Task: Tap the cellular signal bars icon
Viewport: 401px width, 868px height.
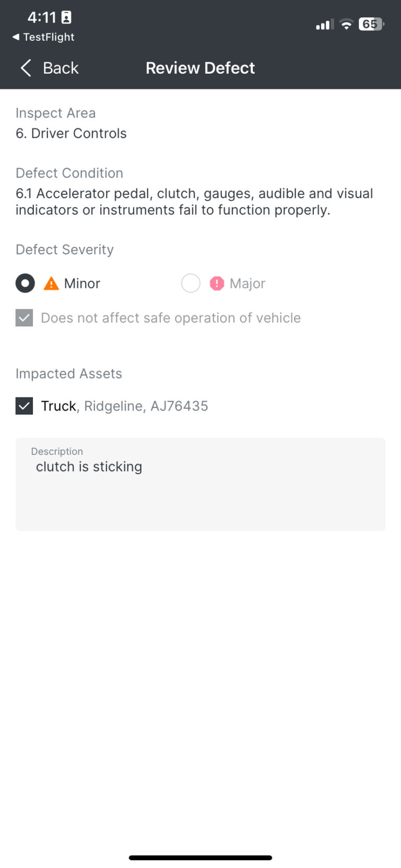Action: tap(325, 25)
